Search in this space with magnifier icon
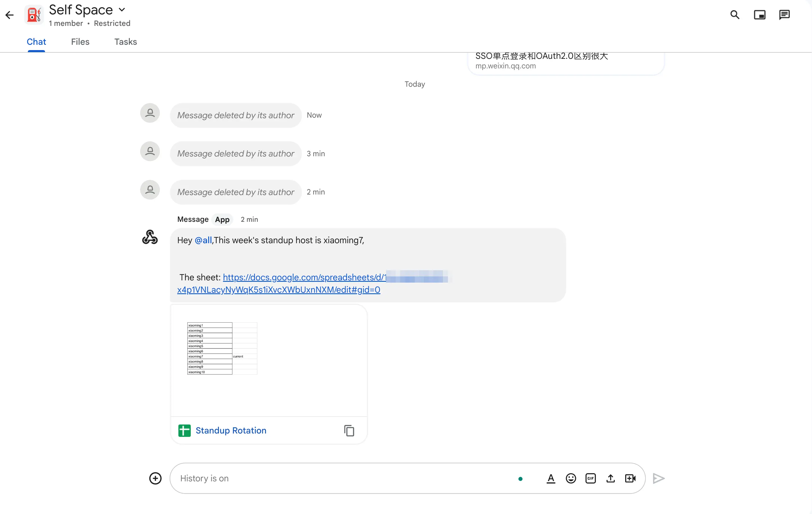812x514 pixels. click(735, 15)
